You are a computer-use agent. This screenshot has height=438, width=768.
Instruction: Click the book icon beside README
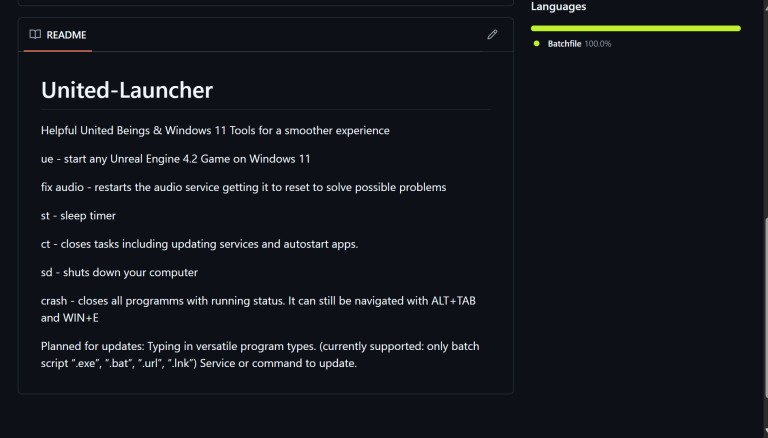(x=35, y=34)
